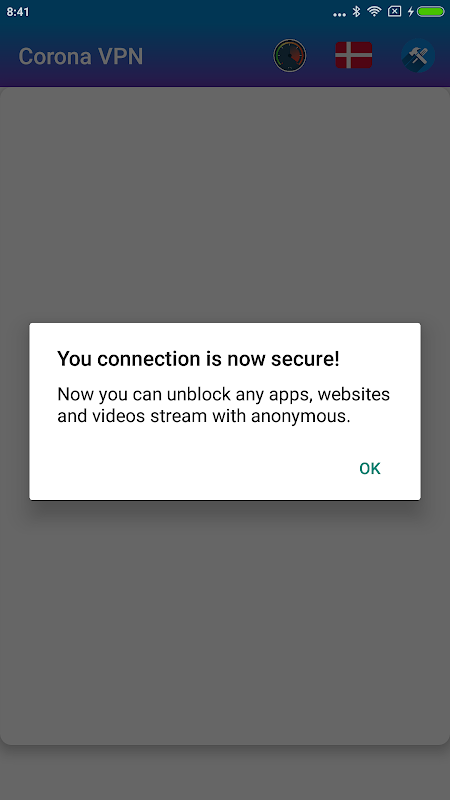
Task: Open the hammer and wrench tools icon
Action: tap(418, 56)
